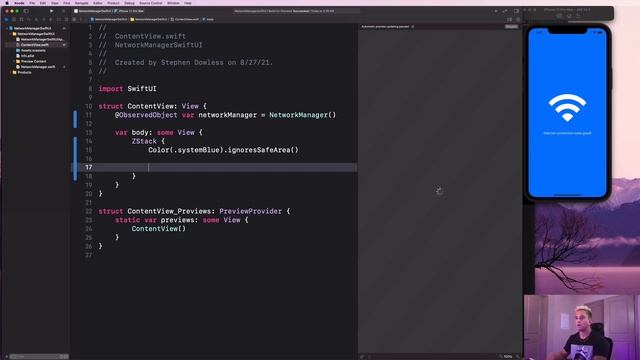The image size is (640, 360).
Task: Choose the NetworkManagerSwiftUI scheme in toolbar
Action: (x=93, y=11)
